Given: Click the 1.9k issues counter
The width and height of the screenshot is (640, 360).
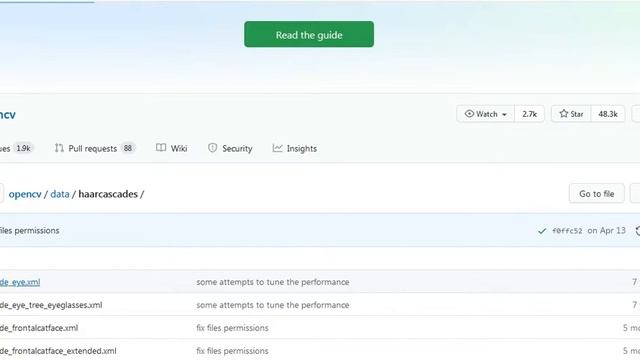Looking at the screenshot, I should point(23,148).
